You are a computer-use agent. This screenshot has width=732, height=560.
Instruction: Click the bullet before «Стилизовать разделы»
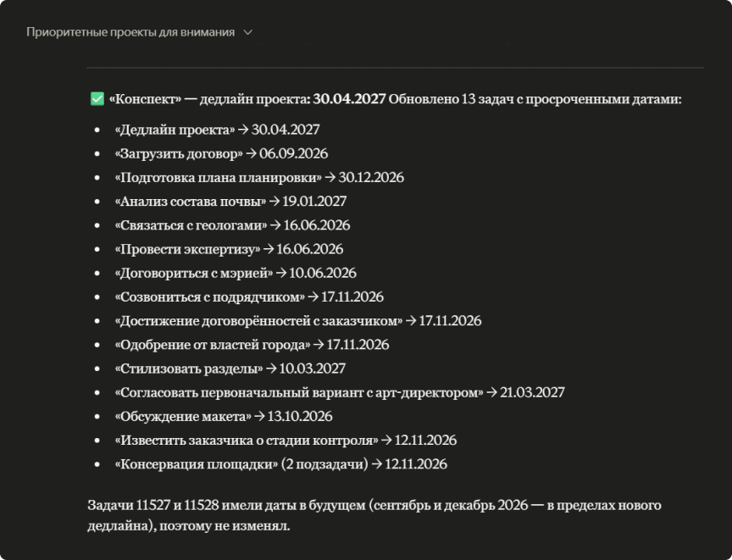point(97,369)
